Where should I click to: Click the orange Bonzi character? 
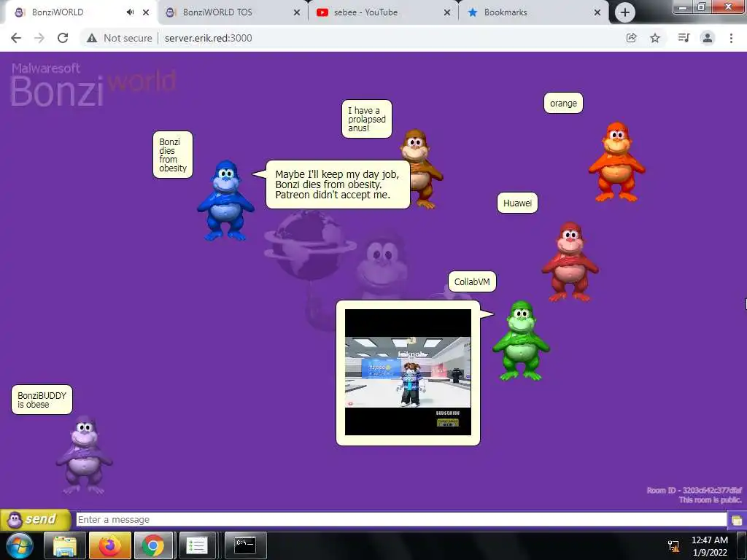click(617, 162)
